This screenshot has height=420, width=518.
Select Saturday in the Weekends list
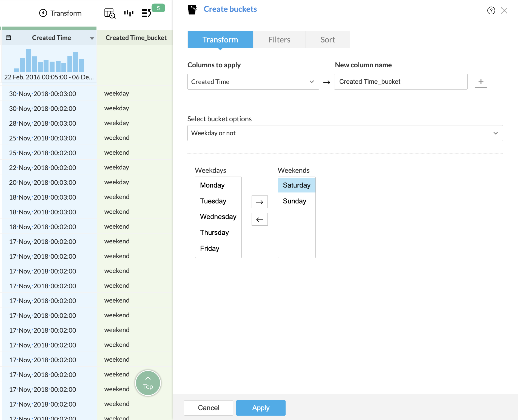(x=297, y=185)
